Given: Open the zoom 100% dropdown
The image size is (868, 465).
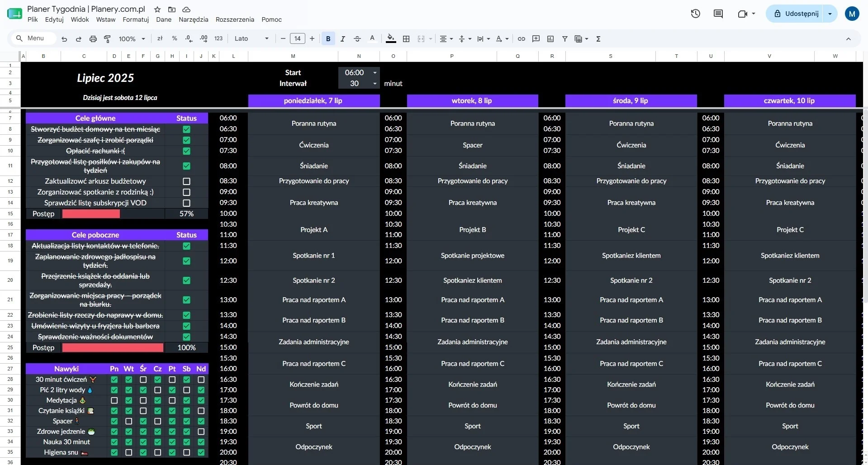Looking at the screenshot, I should coord(132,39).
